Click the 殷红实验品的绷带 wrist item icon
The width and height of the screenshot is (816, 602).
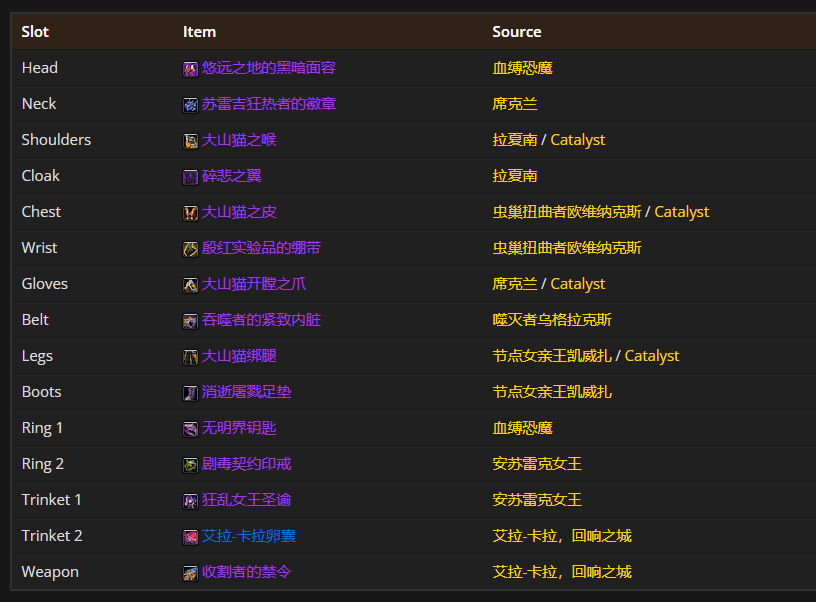tap(190, 248)
